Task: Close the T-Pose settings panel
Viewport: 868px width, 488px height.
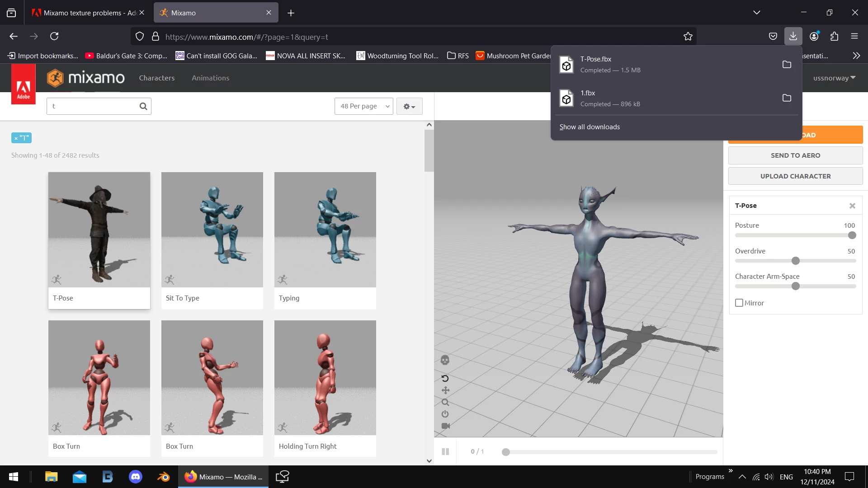Action: pyautogui.click(x=852, y=206)
